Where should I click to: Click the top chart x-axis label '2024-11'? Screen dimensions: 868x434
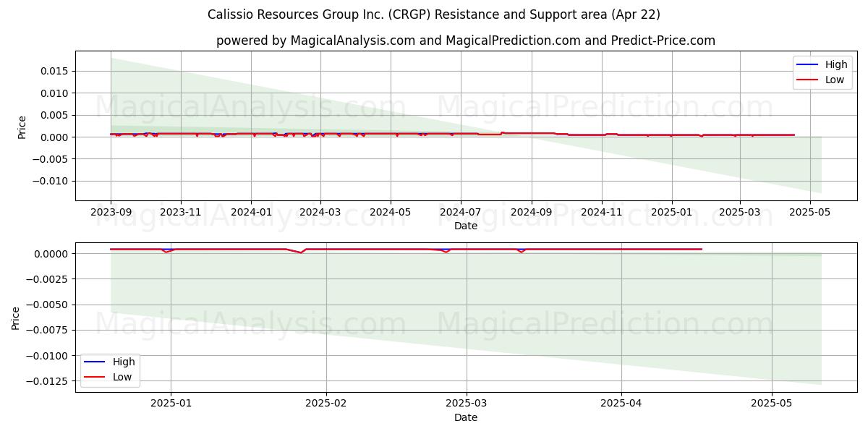(602, 213)
